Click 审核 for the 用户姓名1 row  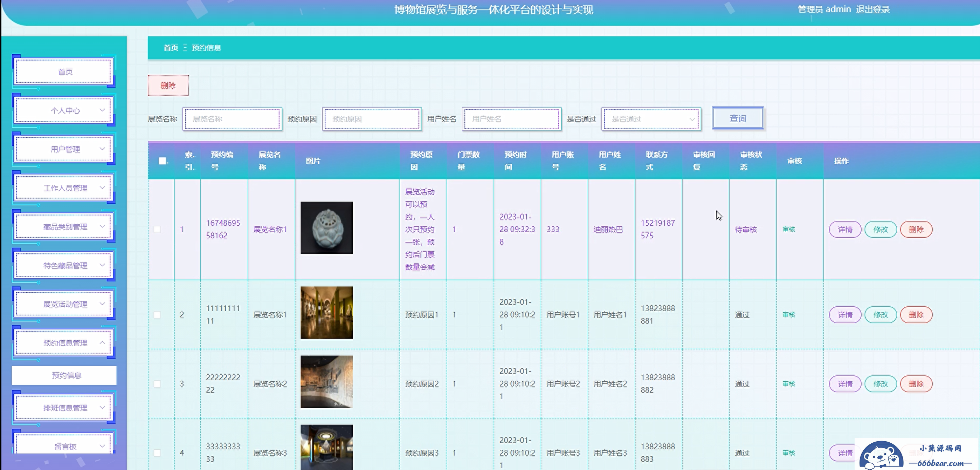[x=789, y=315]
